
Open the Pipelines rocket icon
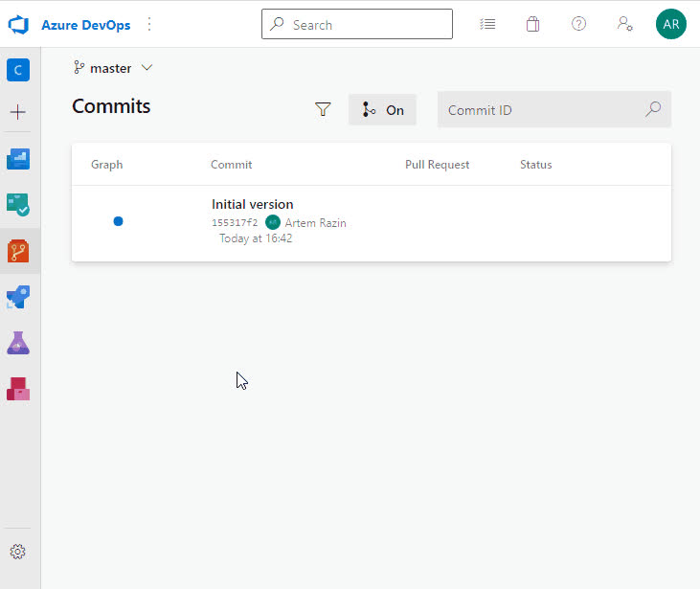(x=18, y=297)
